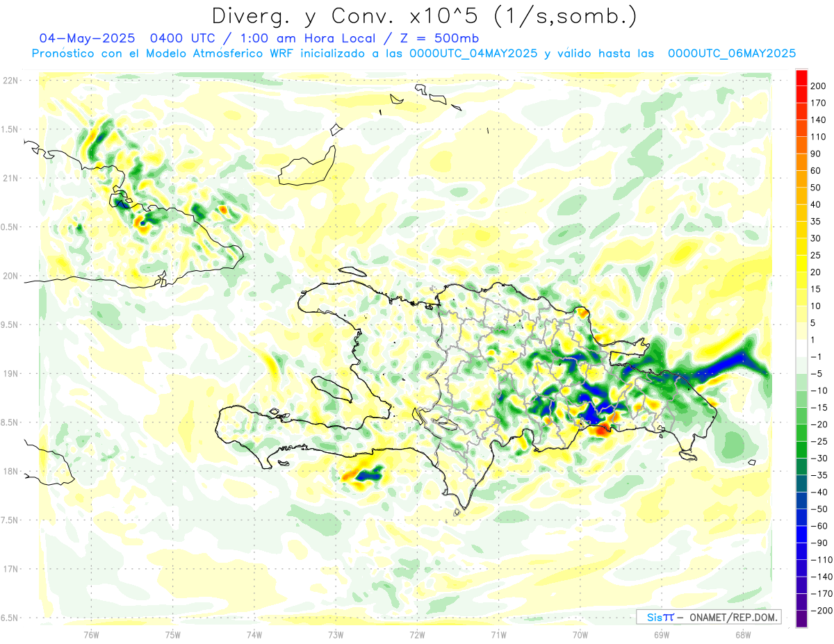Click color scale value -140

[820, 577]
